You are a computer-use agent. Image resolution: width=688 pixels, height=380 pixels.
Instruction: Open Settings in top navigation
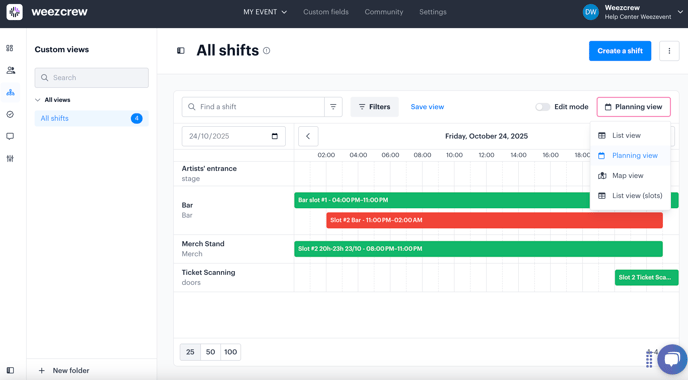point(433,12)
